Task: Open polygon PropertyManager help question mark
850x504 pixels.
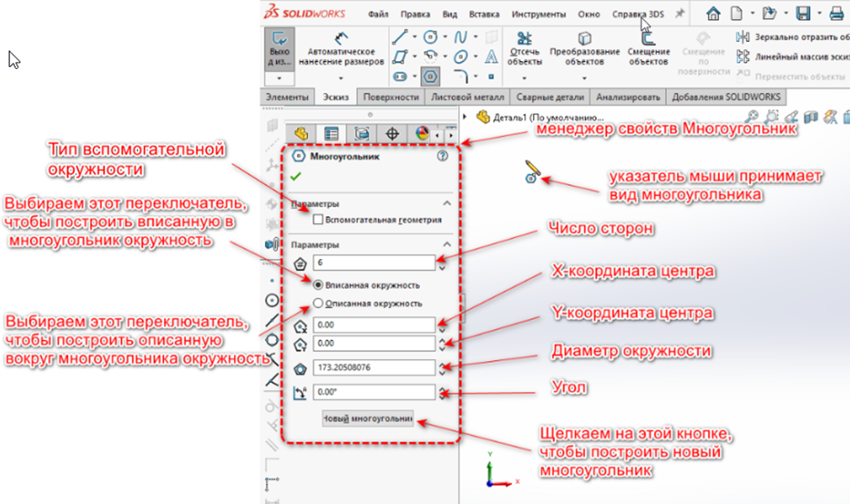Action: pos(442,156)
